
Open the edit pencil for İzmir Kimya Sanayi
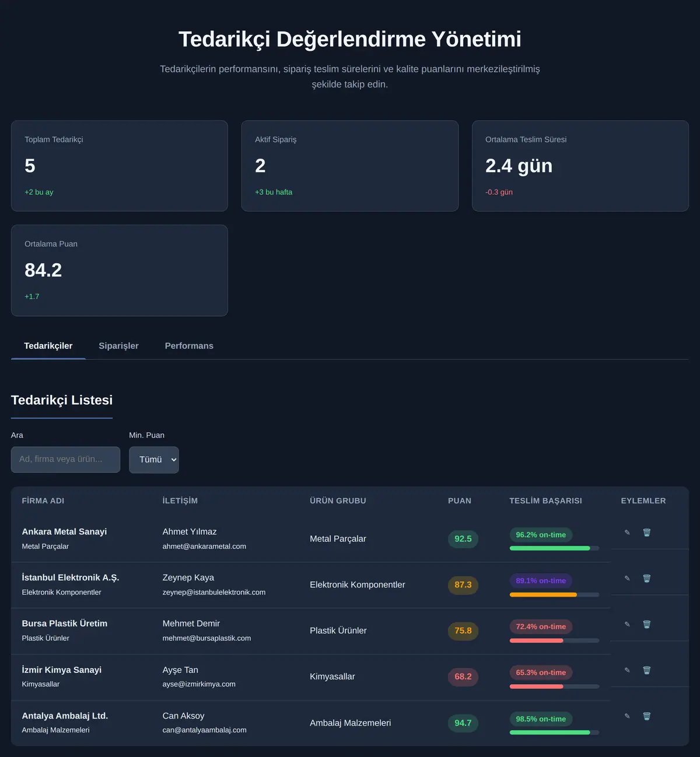click(x=627, y=670)
